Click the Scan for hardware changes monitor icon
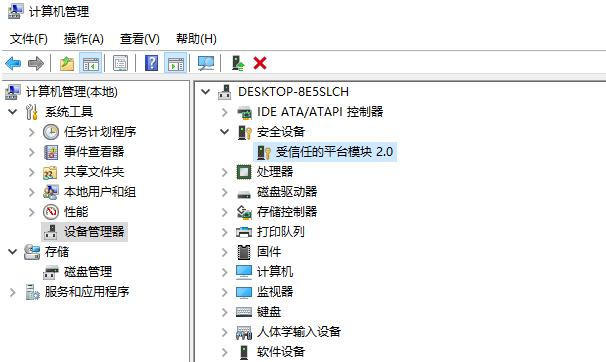Image resolution: width=606 pixels, height=362 pixels. [206, 63]
